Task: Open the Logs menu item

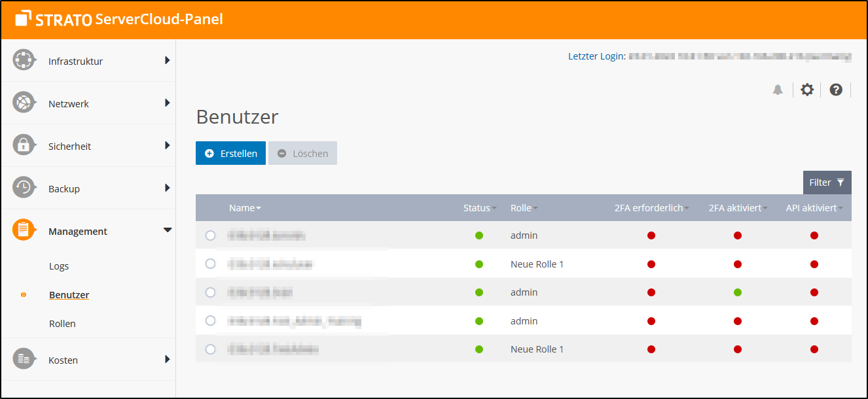Action: pos(59,266)
